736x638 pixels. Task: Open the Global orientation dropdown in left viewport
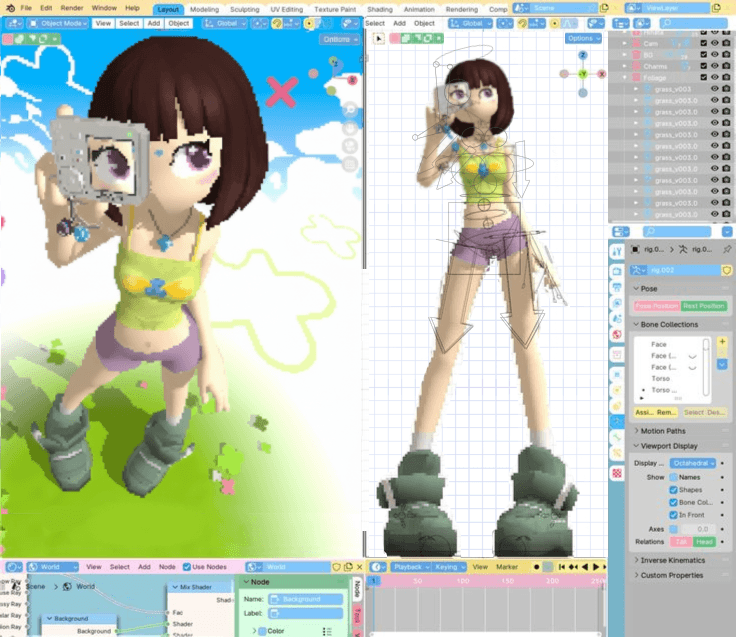pyautogui.click(x=224, y=23)
